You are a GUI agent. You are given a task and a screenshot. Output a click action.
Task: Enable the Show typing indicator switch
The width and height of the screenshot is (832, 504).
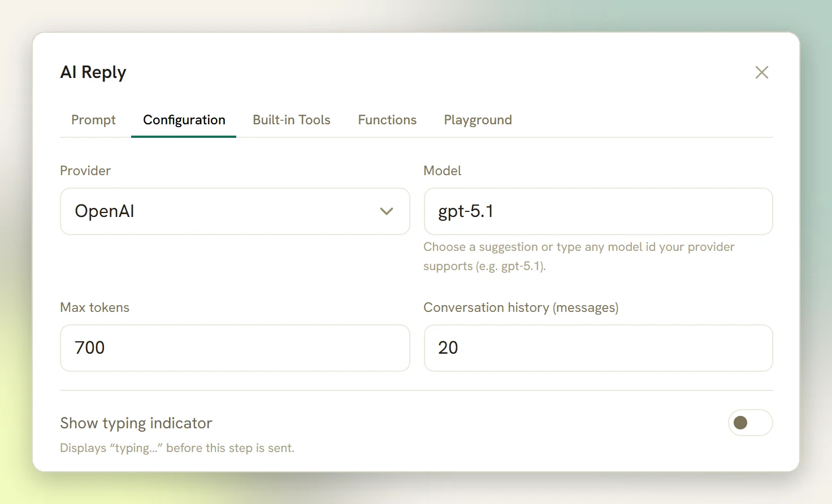pos(750,423)
